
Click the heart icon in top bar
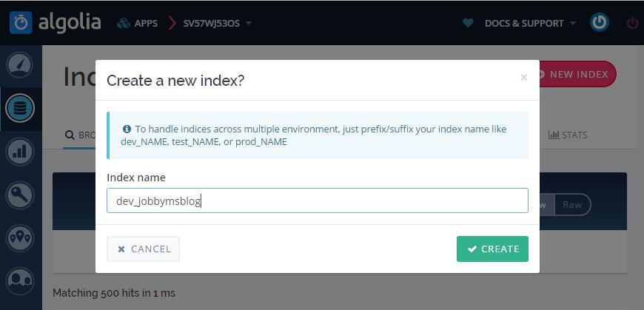[468, 24]
